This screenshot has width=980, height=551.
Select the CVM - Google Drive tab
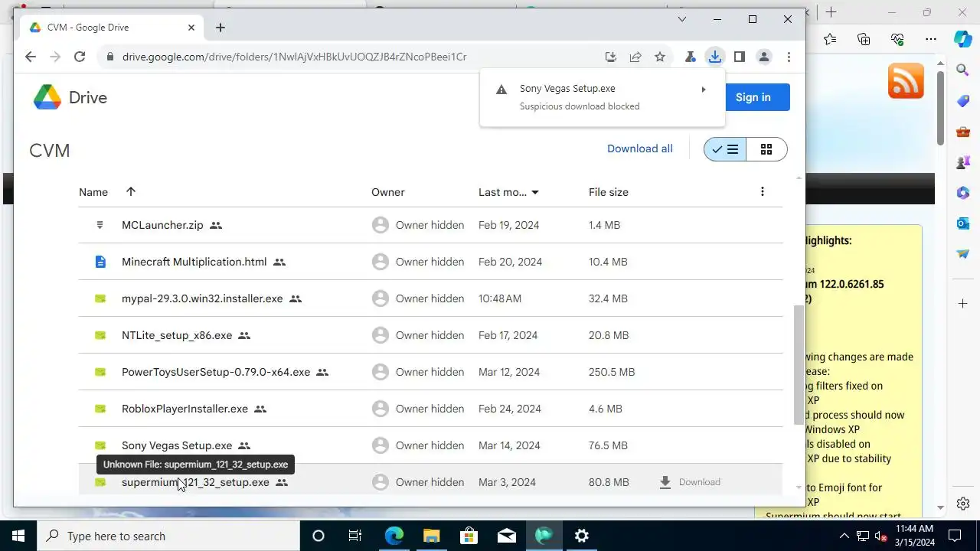coord(112,28)
